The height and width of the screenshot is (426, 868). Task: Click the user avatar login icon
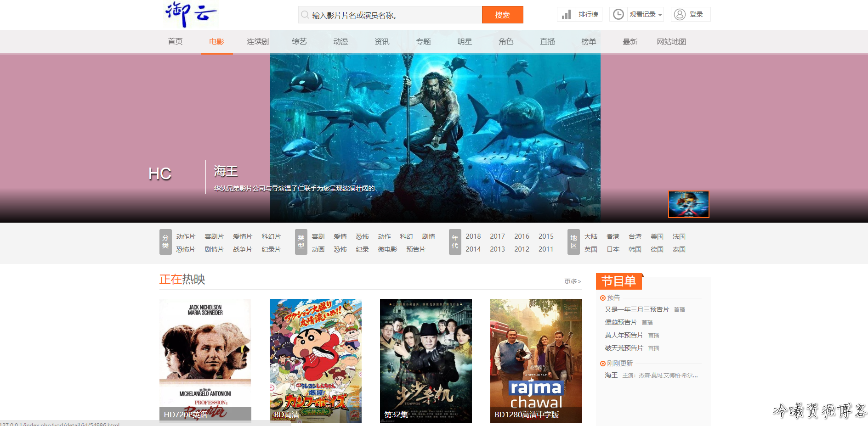(680, 14)
